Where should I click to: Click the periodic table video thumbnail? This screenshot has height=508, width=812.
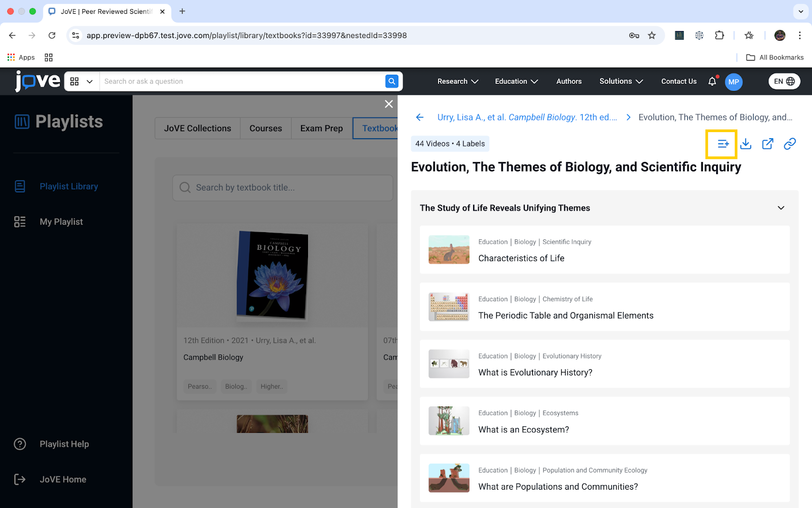(449, 307)
